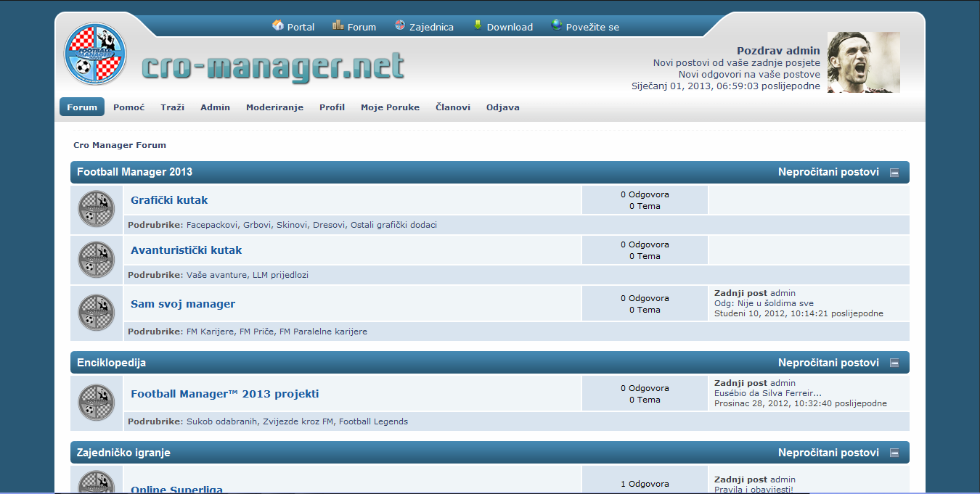Screen dimensions: 980x494
Task: Open the Profil menu
Action: pos(332,107)
